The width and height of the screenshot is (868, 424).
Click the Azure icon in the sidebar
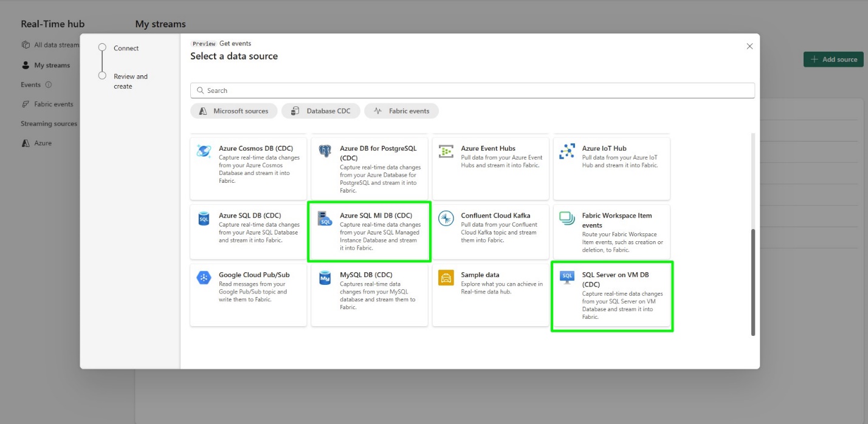(26, 143)
